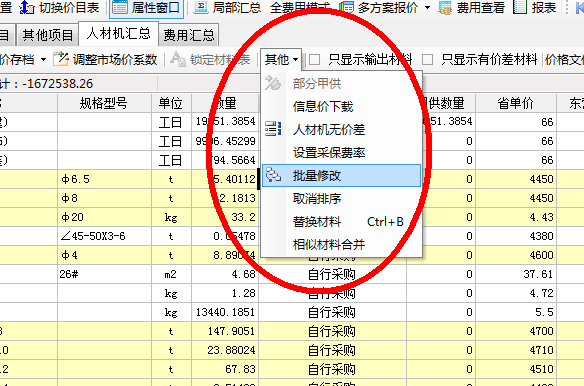The width and height of the screenshot is (584, 386).
Task: Click the quantity cell 23.88024
Action: [x=225, y=350]
